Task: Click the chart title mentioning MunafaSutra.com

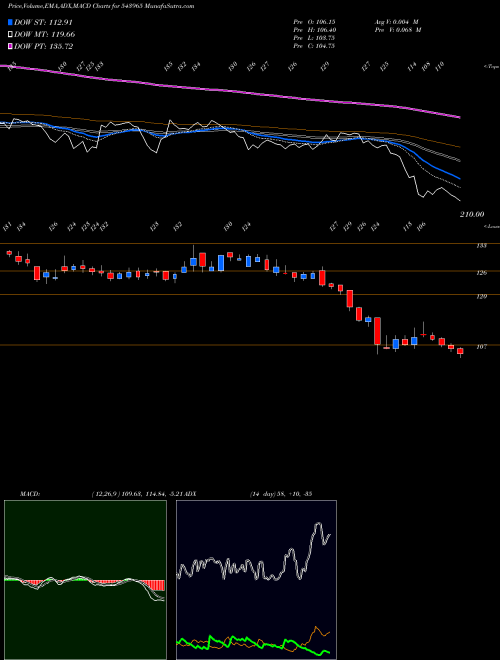Action: click(101, 7)
